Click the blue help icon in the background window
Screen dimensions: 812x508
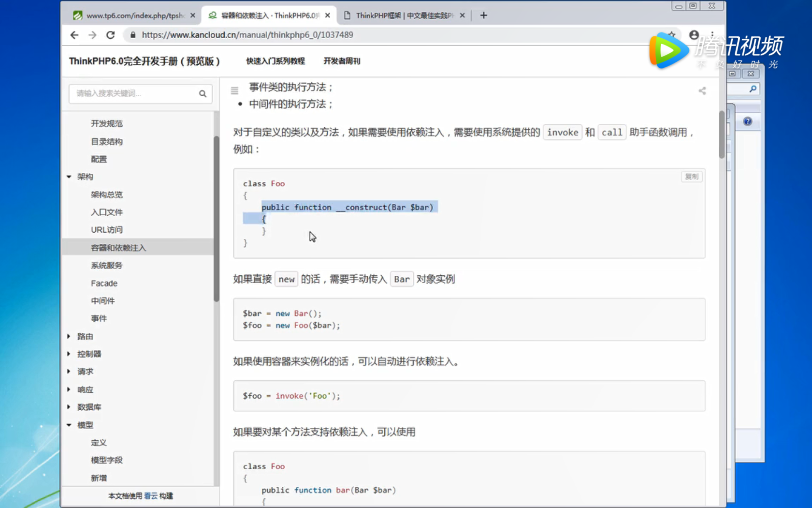748,121
